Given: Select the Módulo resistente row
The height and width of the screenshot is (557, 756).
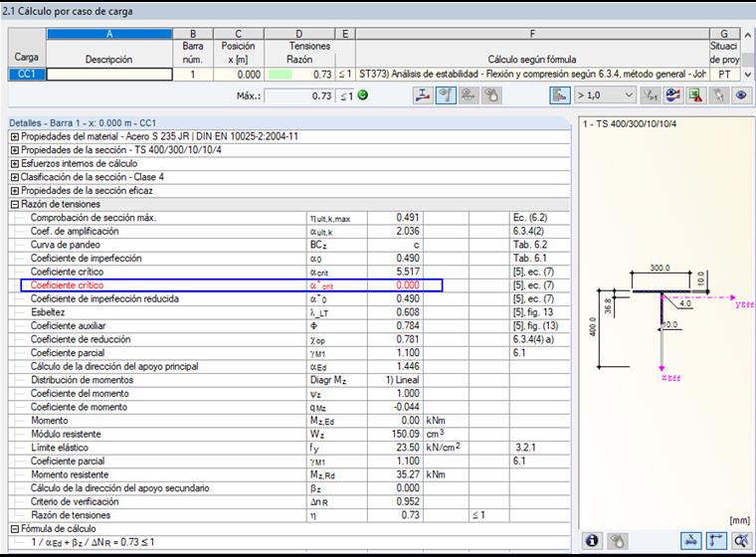Looking at the screenshot, I should point(289,434).
